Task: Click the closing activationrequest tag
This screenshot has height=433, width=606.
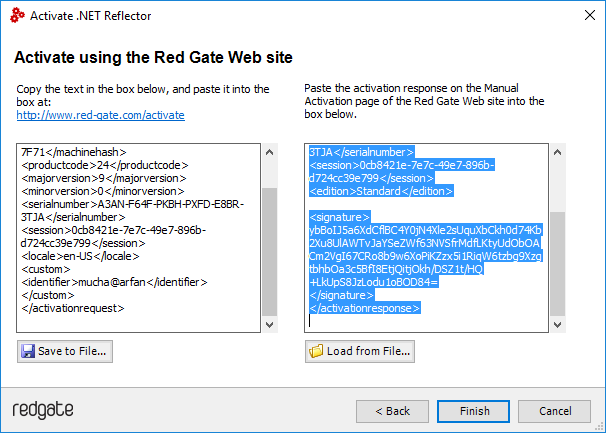Action: pos(73,308)
